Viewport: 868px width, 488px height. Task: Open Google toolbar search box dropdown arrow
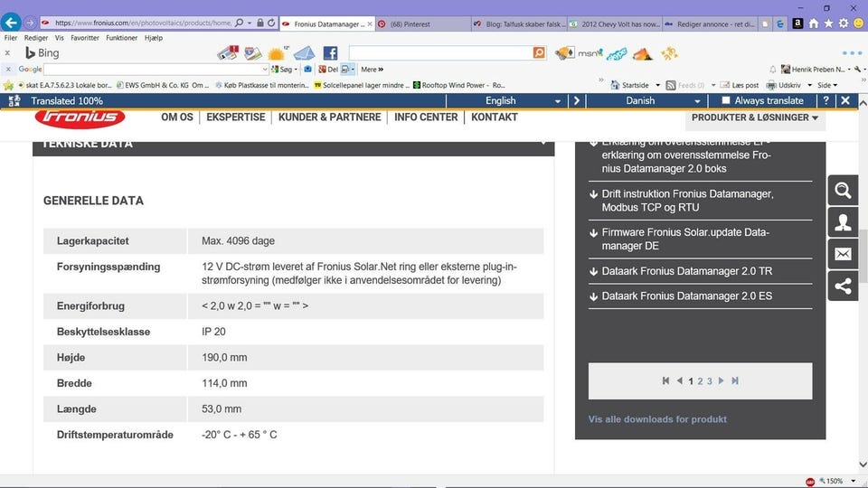pos(265,70)
